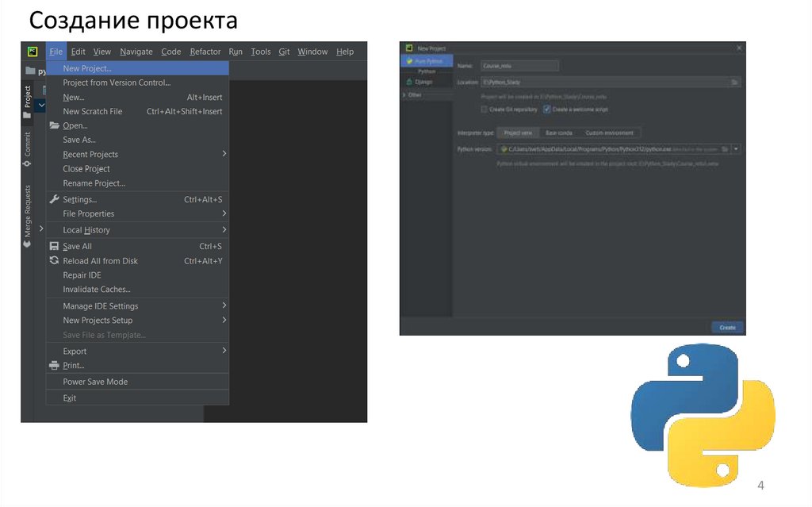This screenshot has width=812, height=507.
Task: Select Pure Python project type
Action: click(427, 61)
